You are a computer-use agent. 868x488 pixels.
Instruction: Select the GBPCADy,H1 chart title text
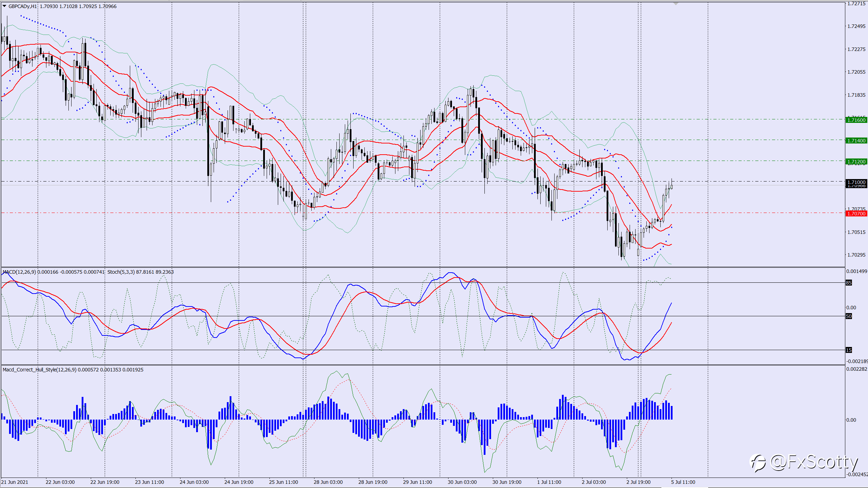click(22, 6)
